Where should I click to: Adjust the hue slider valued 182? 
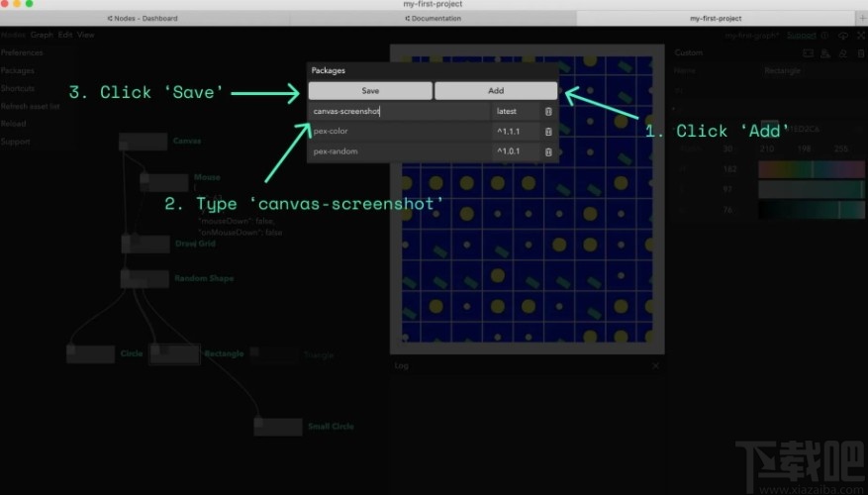tap(811, 169)
